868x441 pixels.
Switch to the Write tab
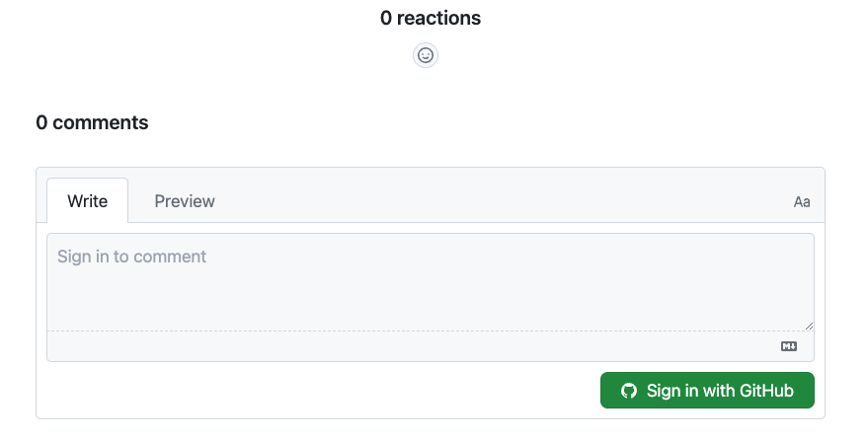87,201
